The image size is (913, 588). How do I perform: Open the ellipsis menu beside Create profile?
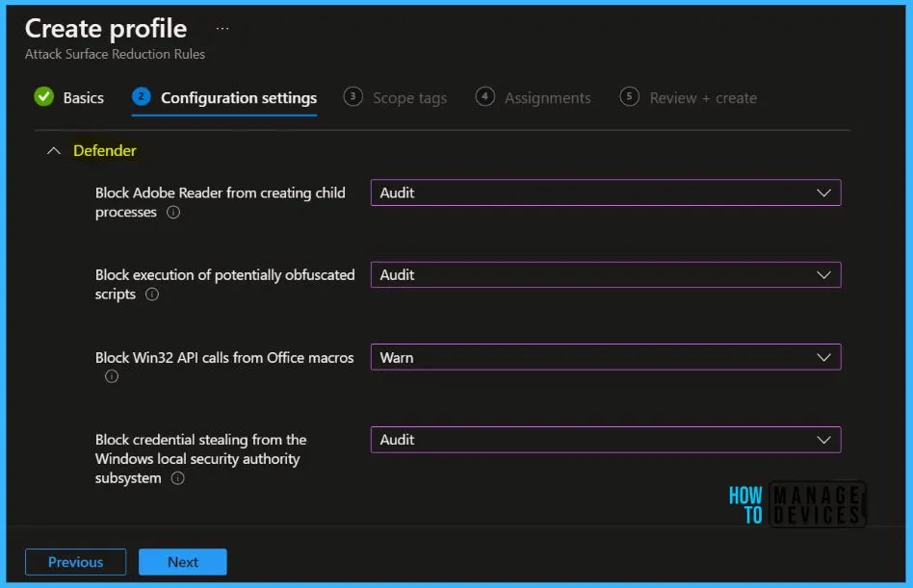[x=222, y=29]
